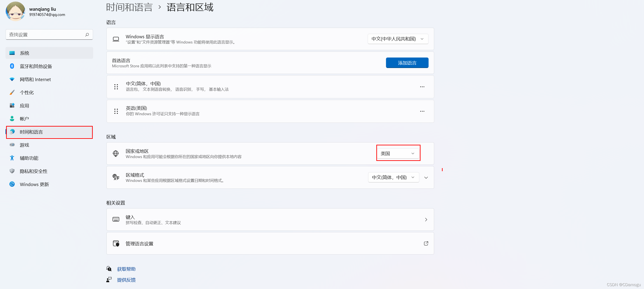
Task: Click the Bluetooth icon in sidebar
Action: pos(12,66)
